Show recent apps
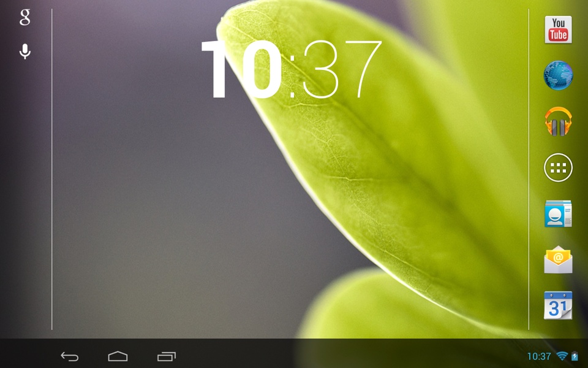588x368 pixels. coord(167,356)
